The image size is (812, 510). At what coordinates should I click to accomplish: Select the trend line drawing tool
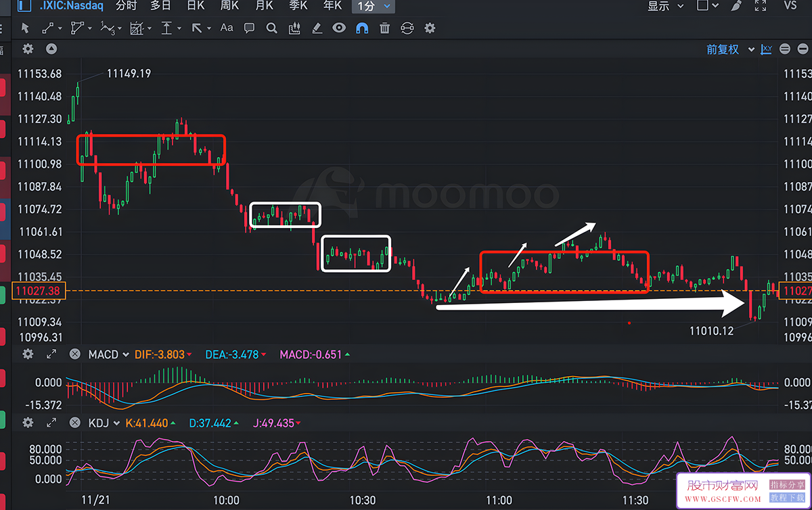pos(48,28)
